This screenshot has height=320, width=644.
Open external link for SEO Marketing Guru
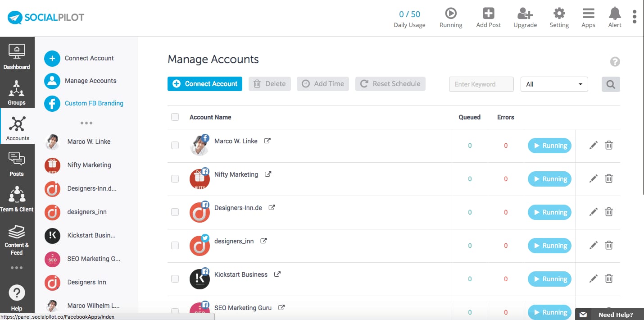point(281,307)
